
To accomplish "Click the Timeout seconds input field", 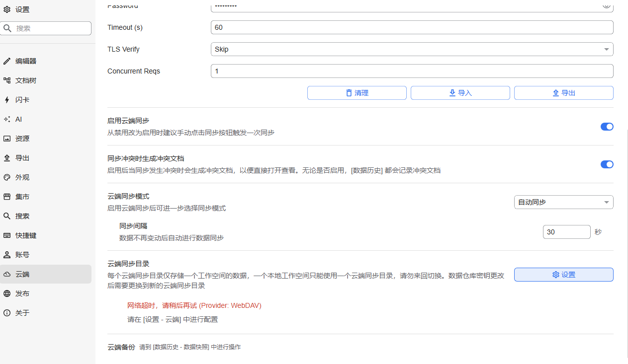I will tap(412, 27).
